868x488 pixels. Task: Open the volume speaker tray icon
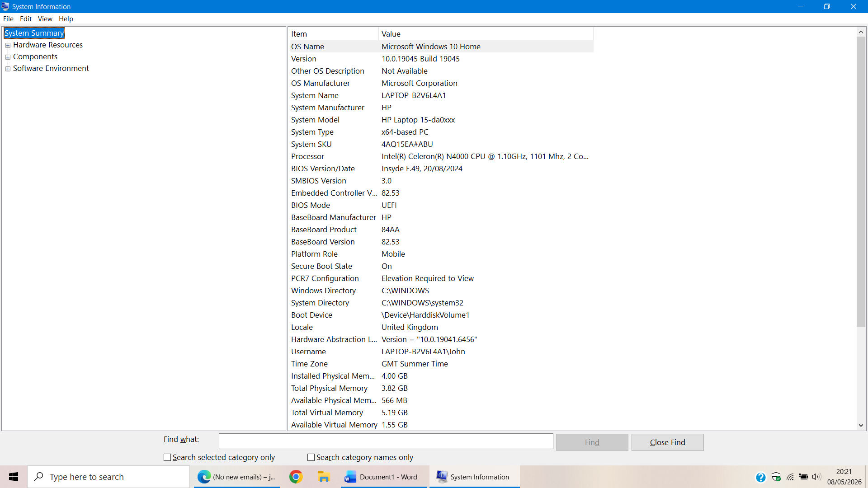816,477
